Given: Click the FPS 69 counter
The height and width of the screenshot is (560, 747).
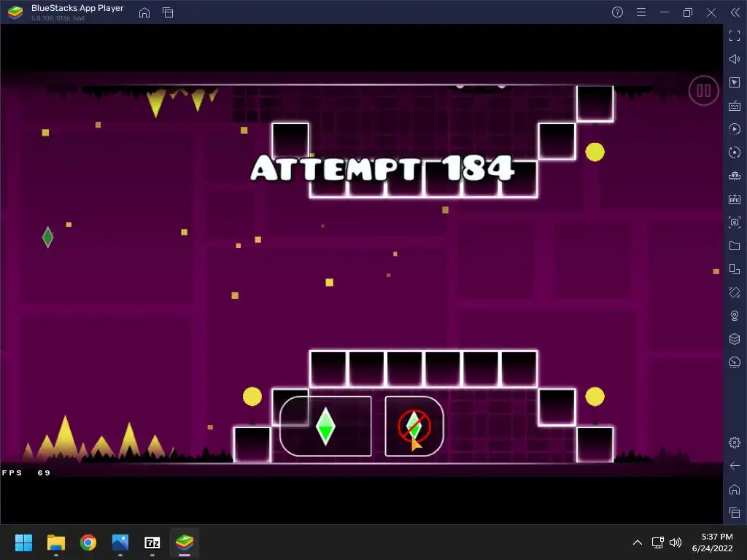Looking at the screenshot, I should 26,472.
